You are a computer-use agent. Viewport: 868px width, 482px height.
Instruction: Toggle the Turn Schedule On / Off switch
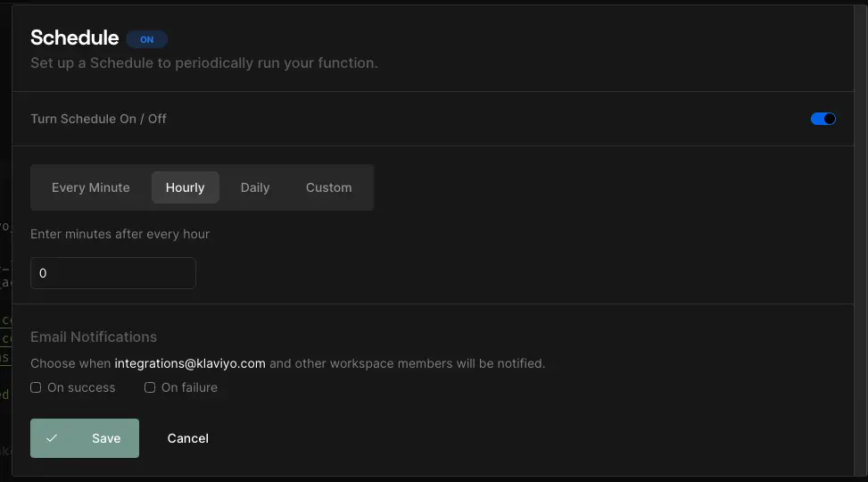[x=823, y=119]
